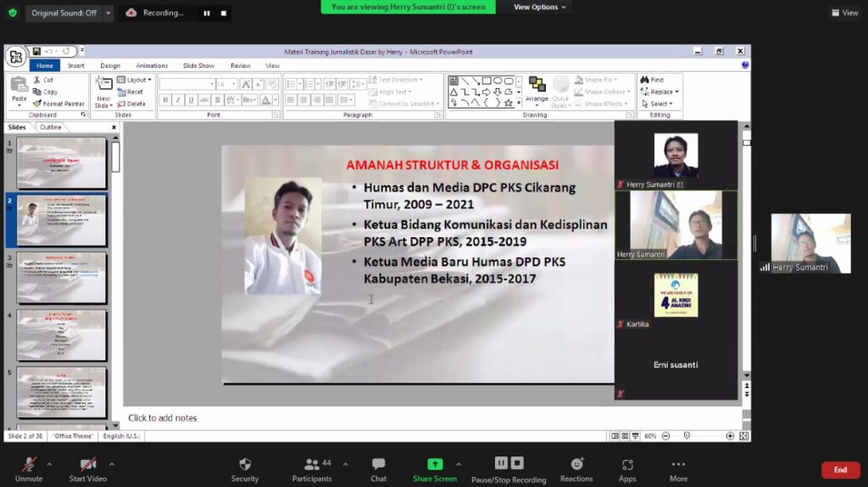Expand audio options arrow beside Unmute
This screenshot has width=868, height=487.
pos(49,464)
